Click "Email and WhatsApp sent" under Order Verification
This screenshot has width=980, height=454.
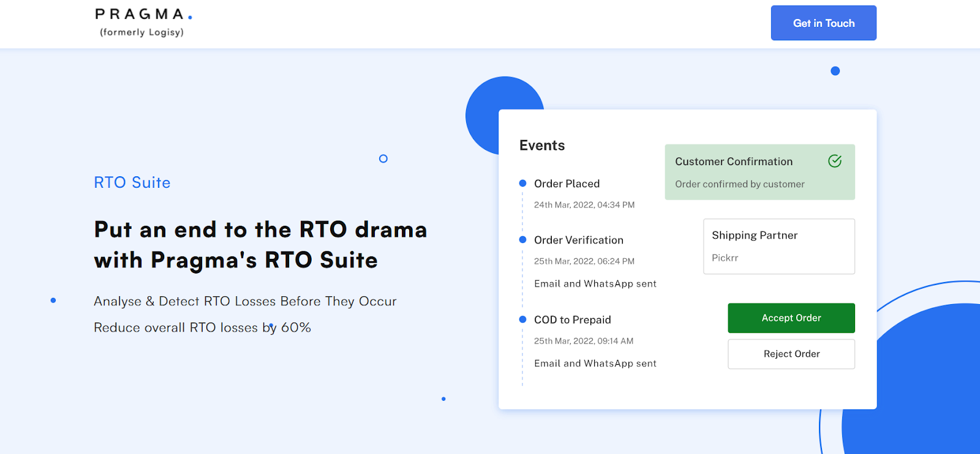(595, 284)
